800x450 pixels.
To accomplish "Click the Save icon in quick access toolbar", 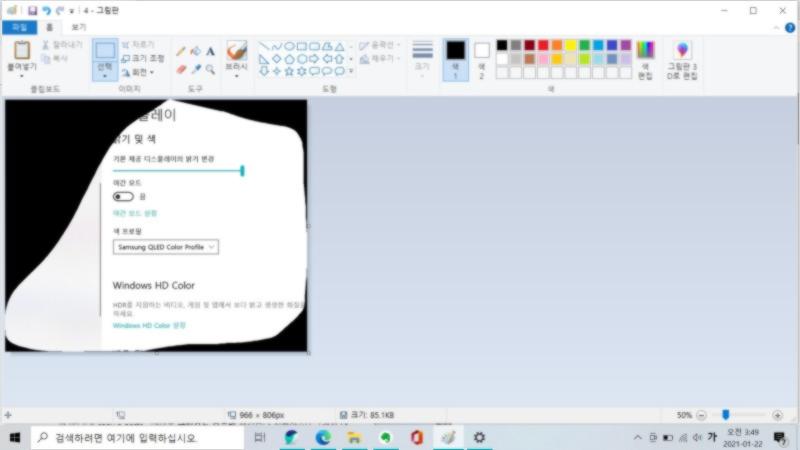I will pos(32,10).
